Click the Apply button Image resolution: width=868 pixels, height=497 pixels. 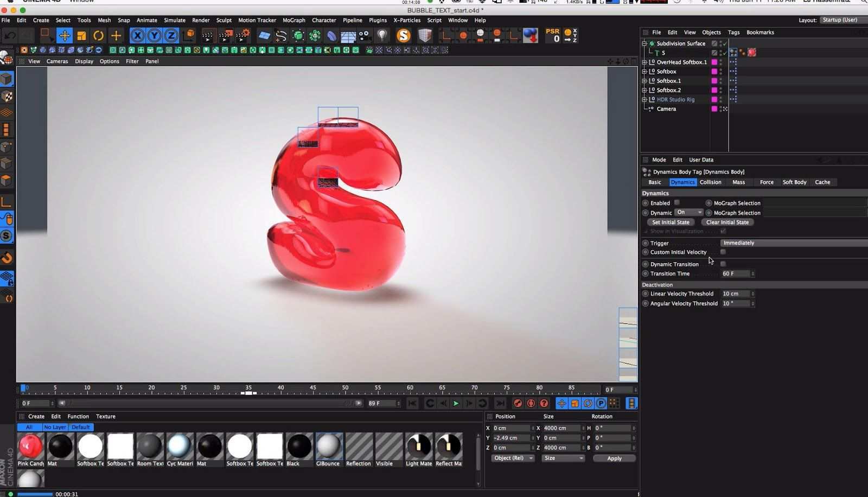[614, 458]
